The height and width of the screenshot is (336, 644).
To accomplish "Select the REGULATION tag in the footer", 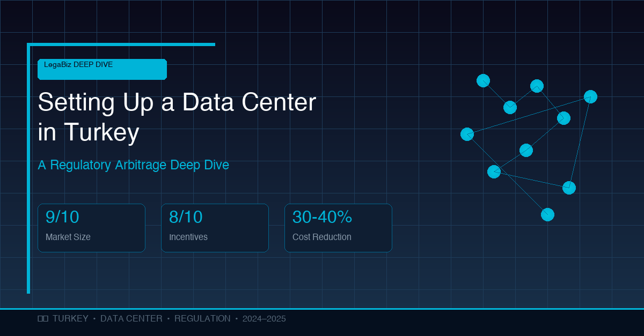I will click(203, 318).
